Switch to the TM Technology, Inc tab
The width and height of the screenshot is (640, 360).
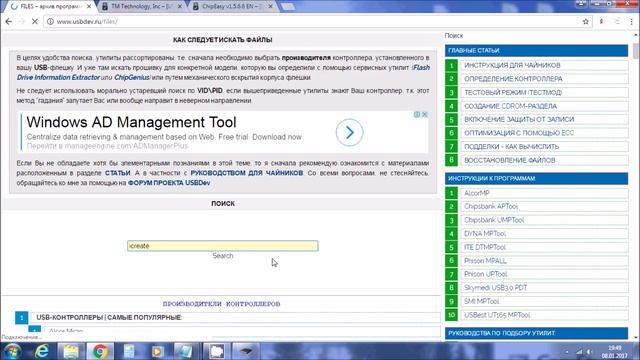pyautogui.click(x=142, y=7)
